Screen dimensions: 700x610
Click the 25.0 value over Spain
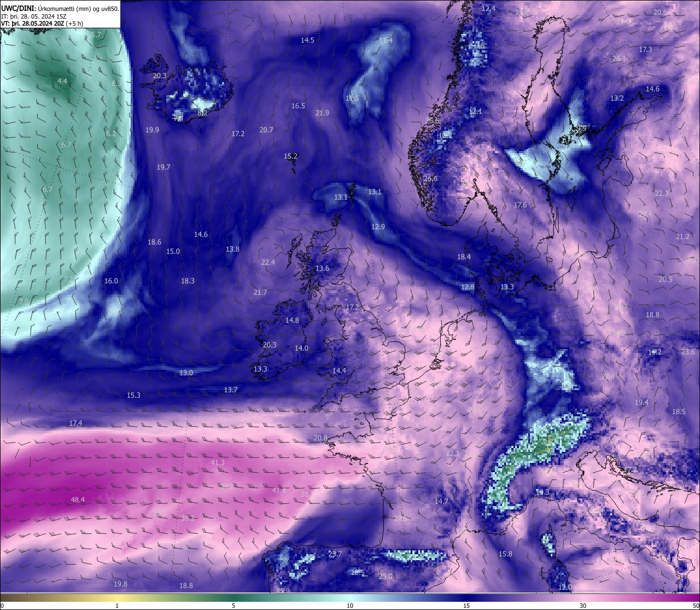tap(386, 576)
